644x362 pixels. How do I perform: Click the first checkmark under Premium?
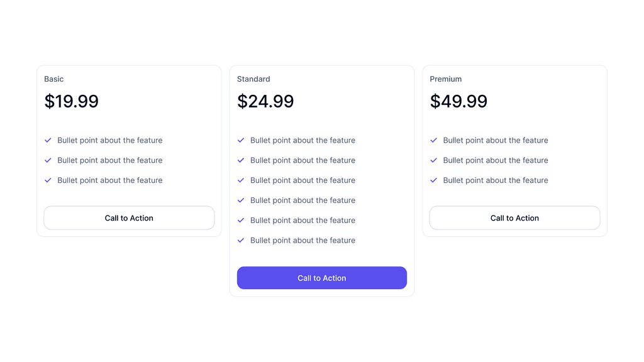point(434,140)
